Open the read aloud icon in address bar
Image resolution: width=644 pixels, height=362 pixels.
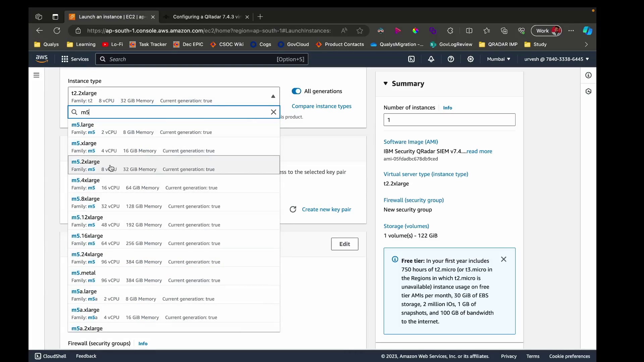(344, 31)
